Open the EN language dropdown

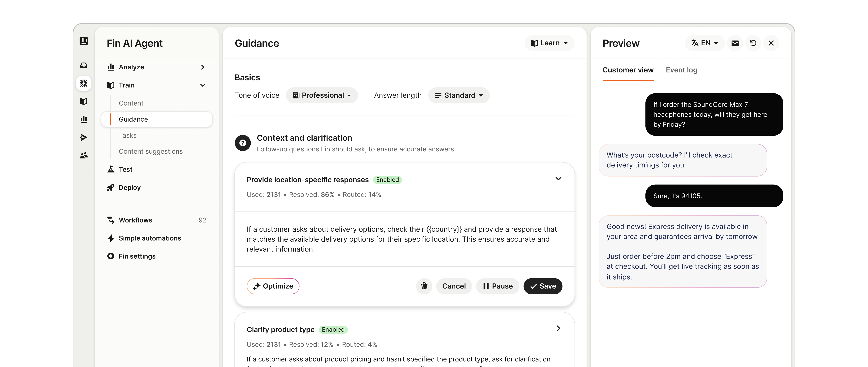click(x=705, y=43)
